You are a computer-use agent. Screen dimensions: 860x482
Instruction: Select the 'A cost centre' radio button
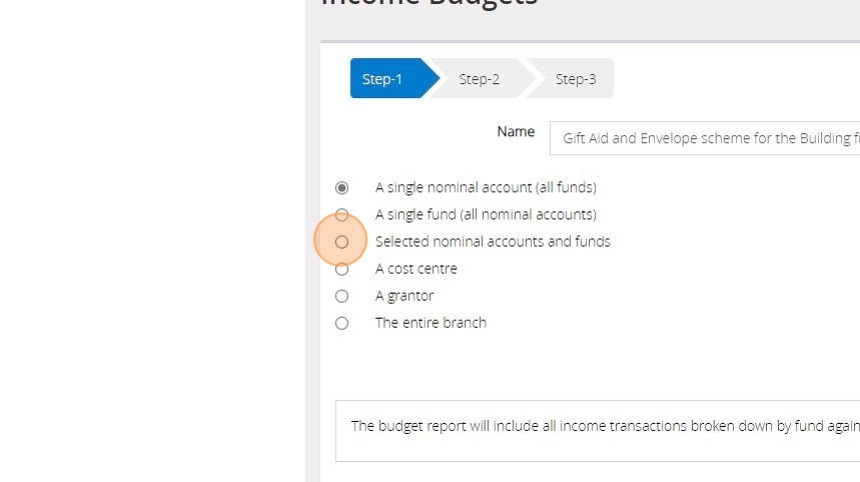pyautogui.click(x=342, y=269)
